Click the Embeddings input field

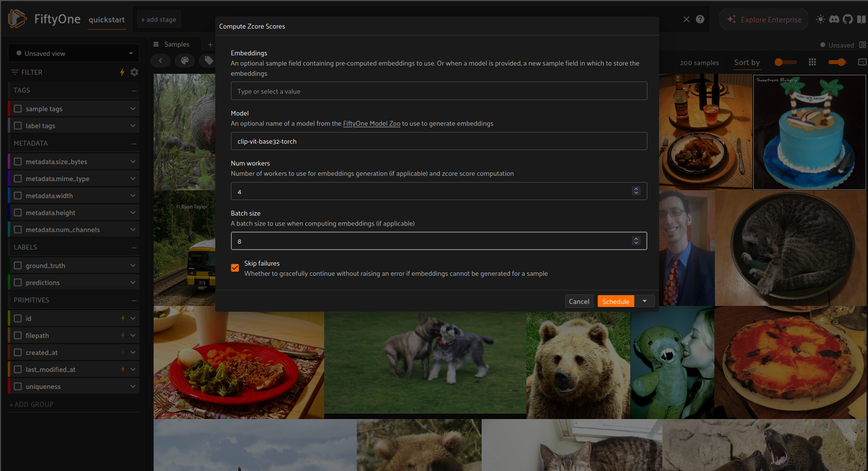click(x=439, y=91)
